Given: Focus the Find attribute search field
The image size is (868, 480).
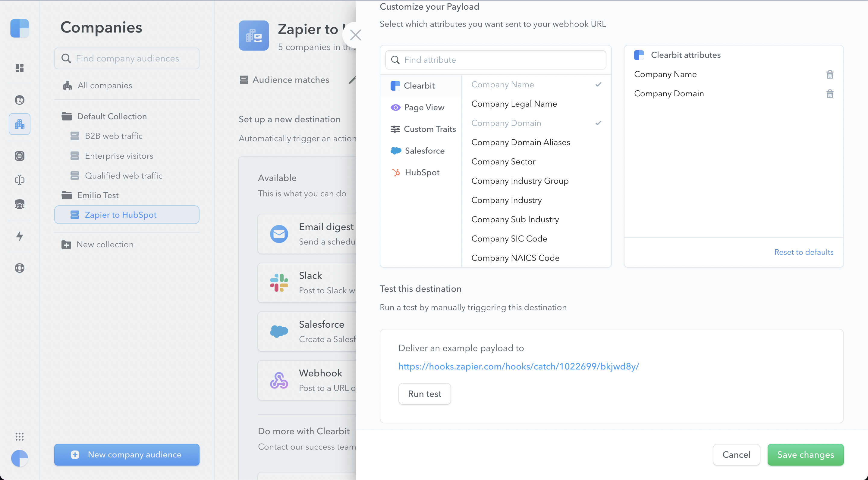Looking at the screenshot, I should 496,60.
